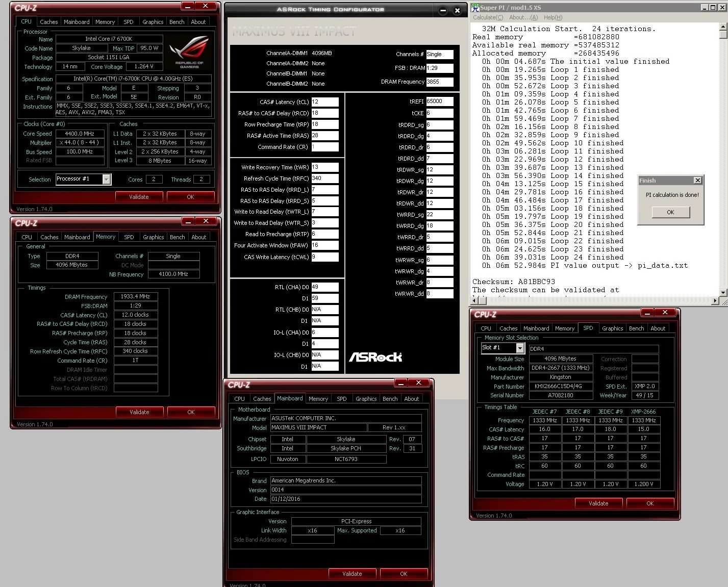
Task: Click Super PI horizontal scrollbar left arrow
Action: click(x=475, y=301)
